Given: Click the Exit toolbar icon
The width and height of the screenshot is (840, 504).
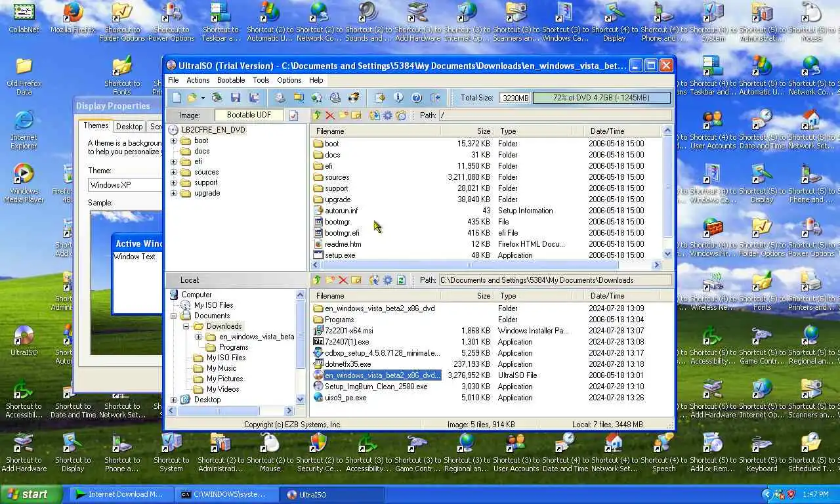Looking at the screenshot, I should click(x=436, y=98).
